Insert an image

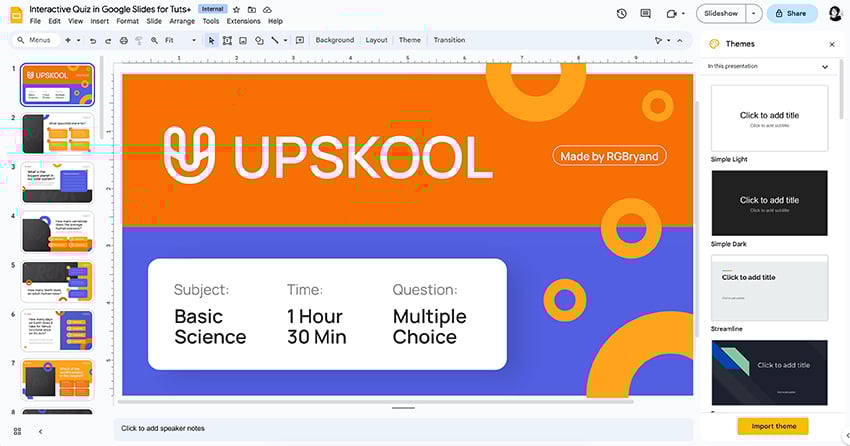[243, 41]
